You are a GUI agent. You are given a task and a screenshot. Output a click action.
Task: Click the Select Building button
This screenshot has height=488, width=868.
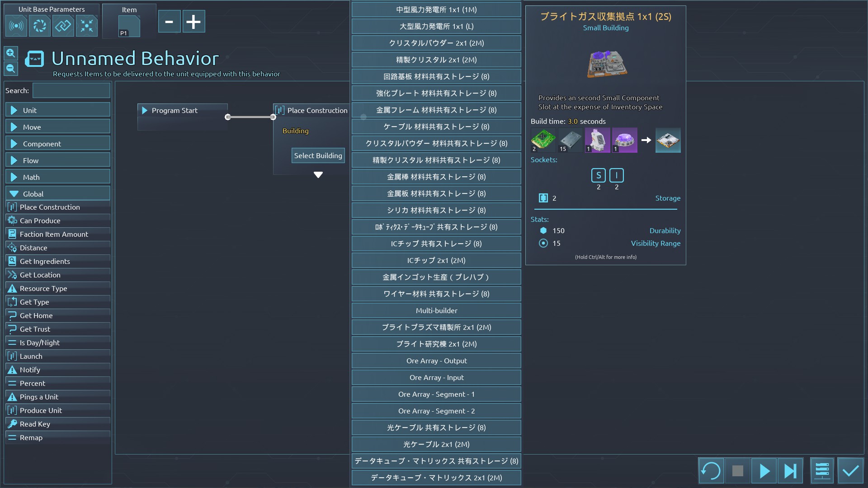pos(318,155)
